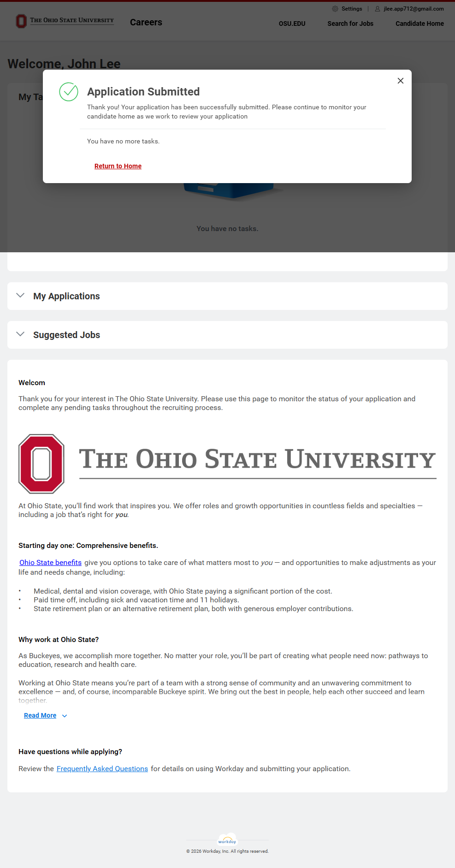Screen dimensions: 455x868
Task: Open the Frequently Asked Questions link
Action: 102,769
